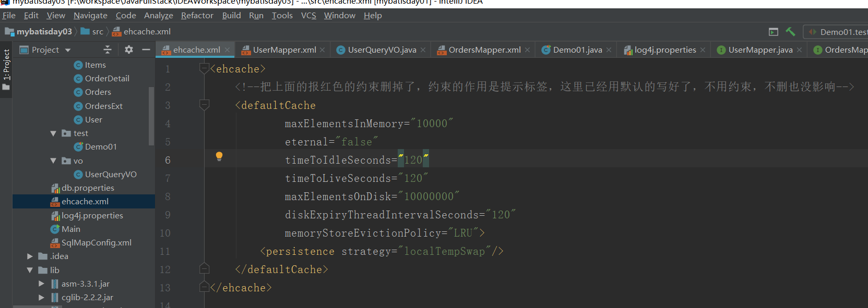
Task: Open the Project view dropdown arrow
Action: pyautogui.click(x=68, y=50)
